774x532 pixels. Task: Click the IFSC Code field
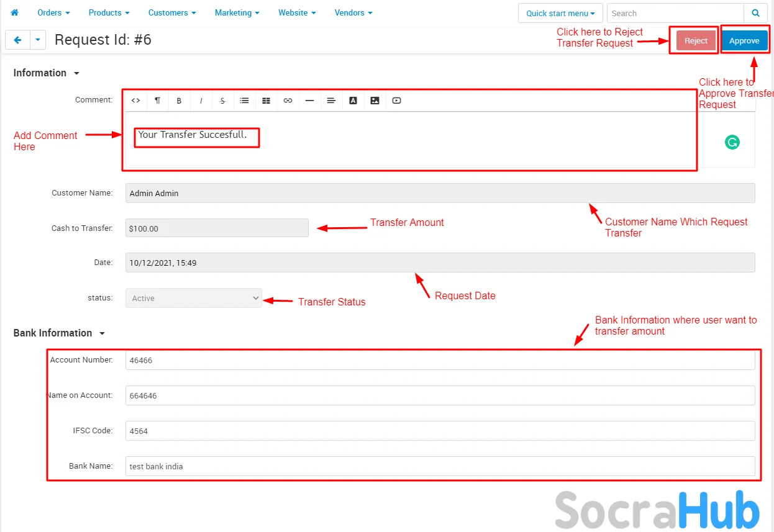pyautogui.click(x=440, y=431)
